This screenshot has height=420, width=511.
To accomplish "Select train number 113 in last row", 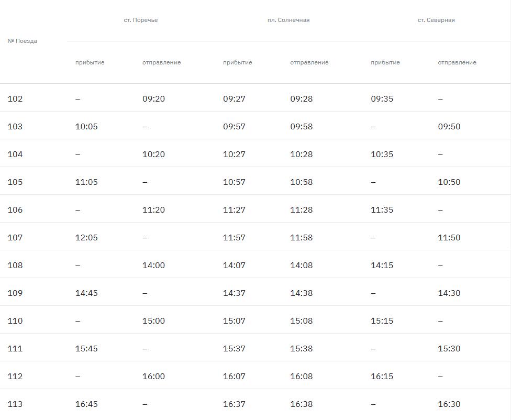I will tap(15, 404).
